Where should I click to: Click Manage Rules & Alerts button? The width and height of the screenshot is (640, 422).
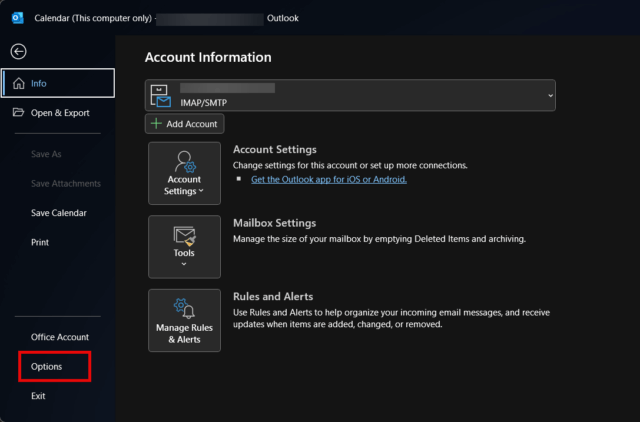184,320
